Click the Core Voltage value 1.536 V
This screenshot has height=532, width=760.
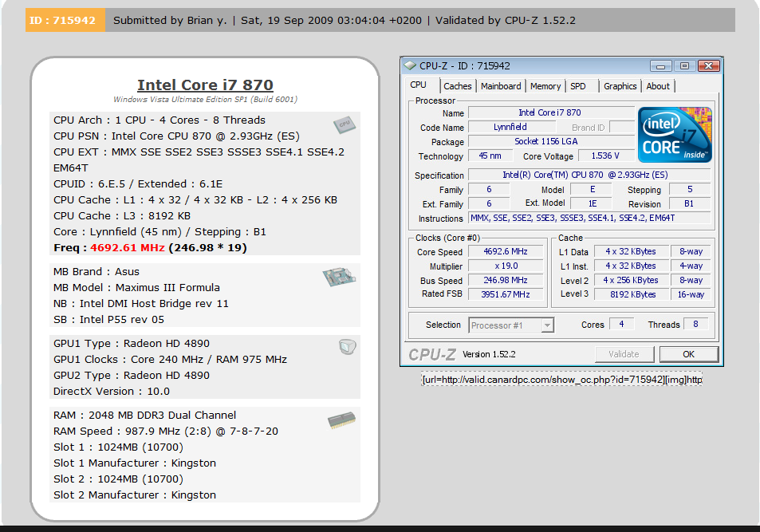pyautogui.click(x=605, y=156)
